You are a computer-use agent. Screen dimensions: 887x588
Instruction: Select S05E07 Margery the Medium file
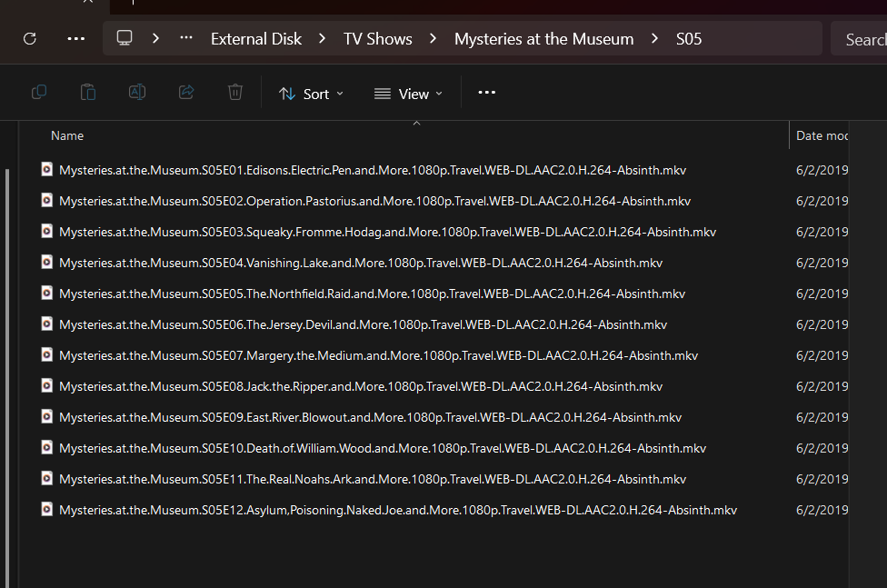[x=378, y=355]
